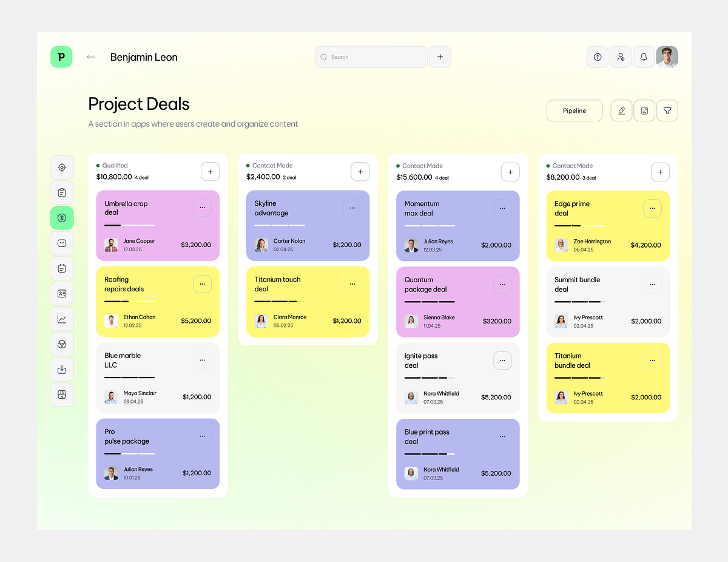Click progress bar on Umbrella crop deal
Screen dimensions: 728x562
tap(129, 225)
